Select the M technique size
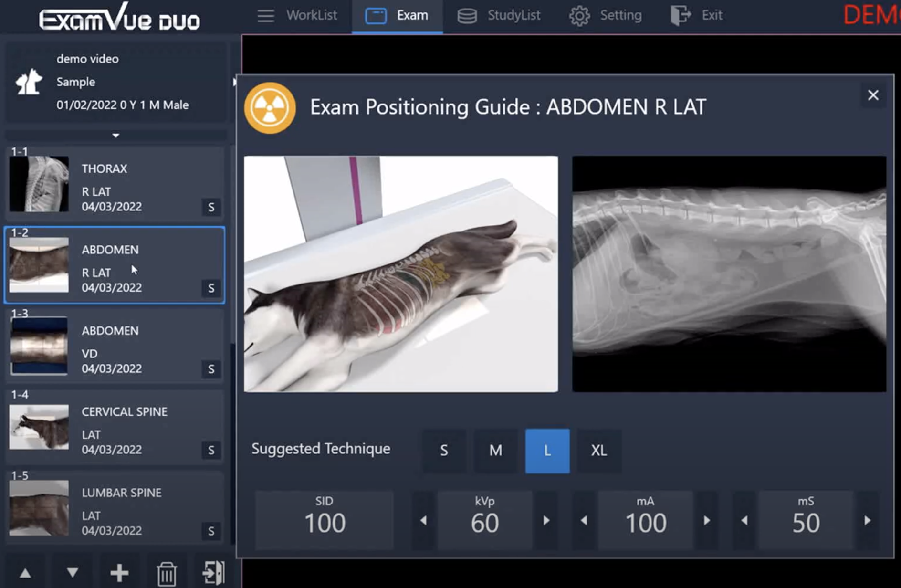 [x=495, y=451]
